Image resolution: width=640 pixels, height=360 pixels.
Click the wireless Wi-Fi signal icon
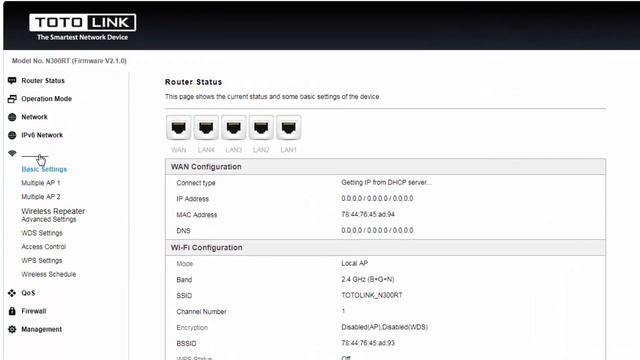[12, 153]
